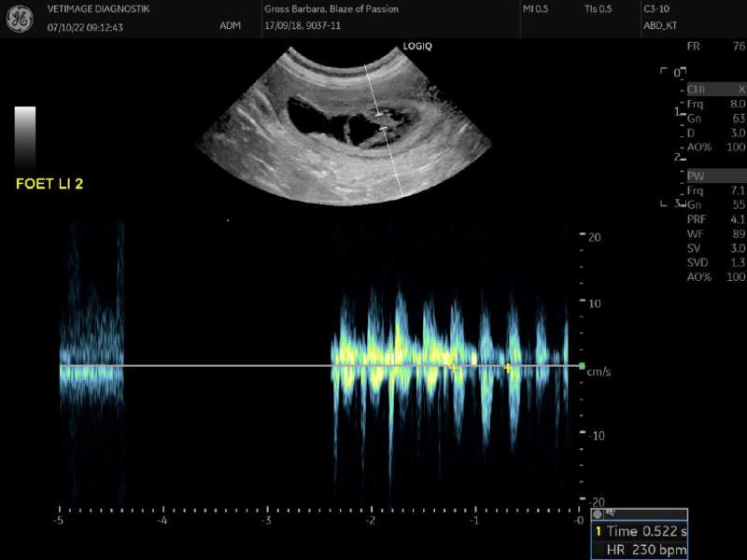Click the X in the CHI header
This screenshot has width=747, height=560.
(741, 90)
